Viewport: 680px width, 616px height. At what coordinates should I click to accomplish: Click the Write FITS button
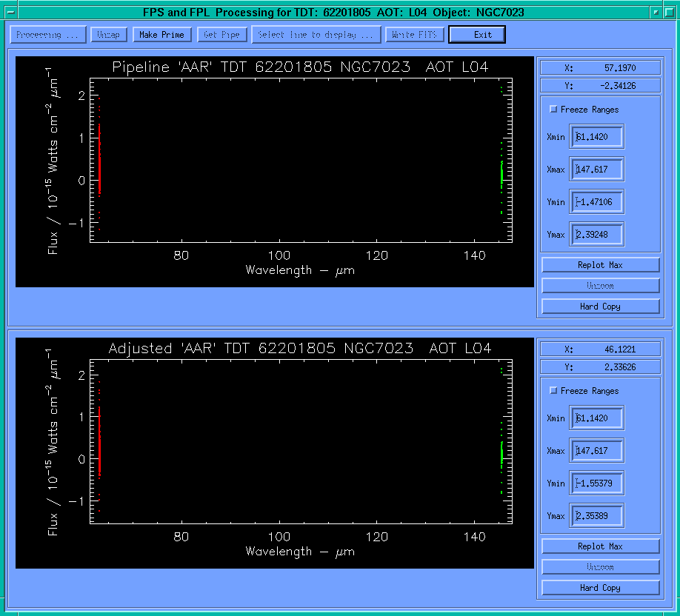414,35
